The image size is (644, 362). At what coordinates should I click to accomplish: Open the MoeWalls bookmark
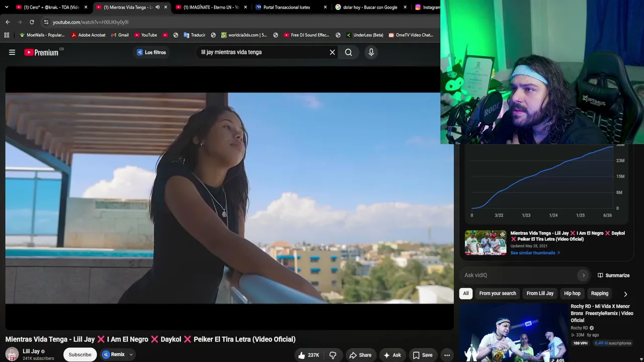click(42, 35)
